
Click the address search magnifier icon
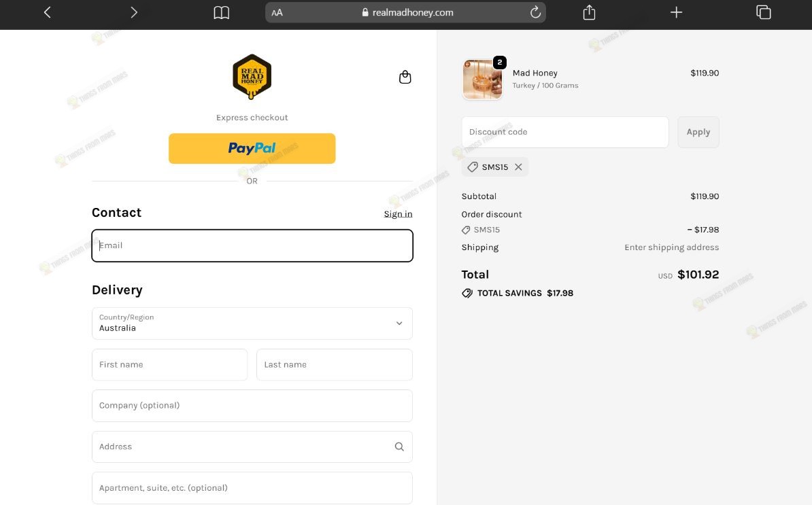click(x=399, y=447)
